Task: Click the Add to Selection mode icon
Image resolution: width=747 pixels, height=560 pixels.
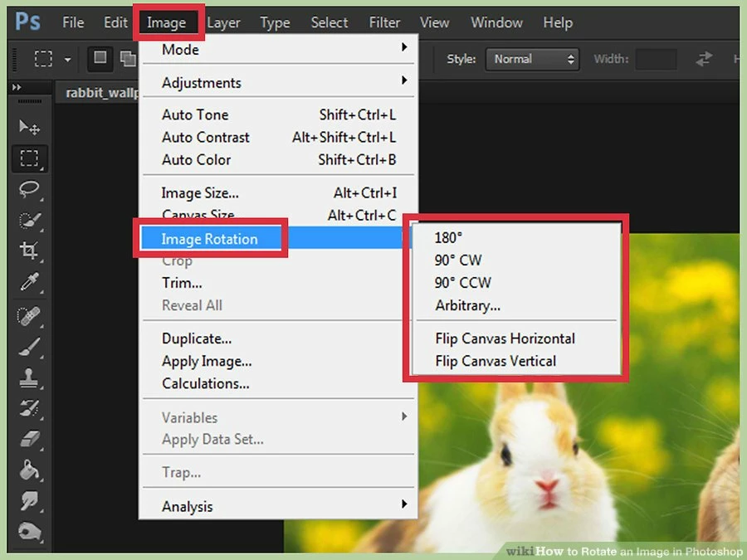Action: tap(127, 59)
